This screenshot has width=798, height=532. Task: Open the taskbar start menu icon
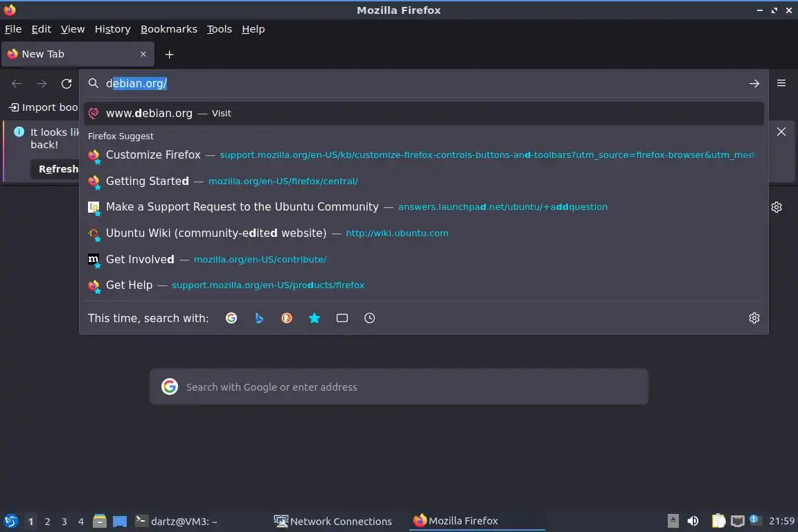click(x=11, y=521)
